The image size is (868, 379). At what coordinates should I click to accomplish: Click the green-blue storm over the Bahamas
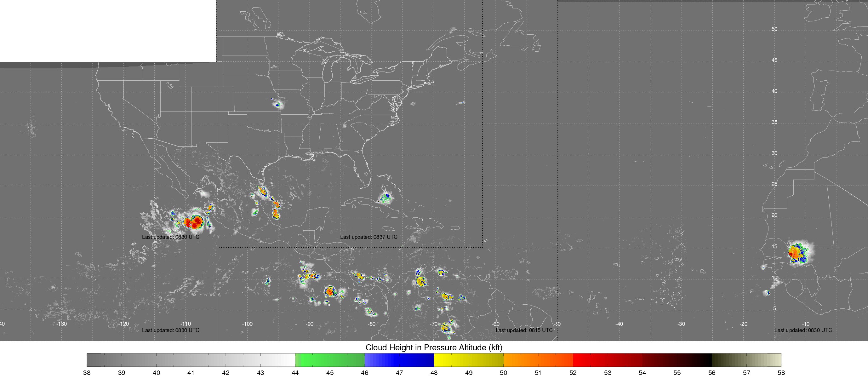385,197
